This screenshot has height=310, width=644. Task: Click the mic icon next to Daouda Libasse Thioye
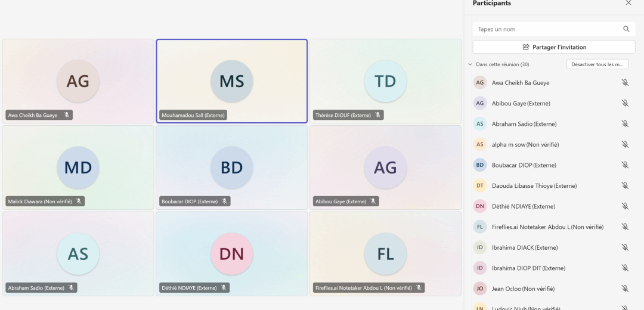pyautogui.click(x=625, y=185)
